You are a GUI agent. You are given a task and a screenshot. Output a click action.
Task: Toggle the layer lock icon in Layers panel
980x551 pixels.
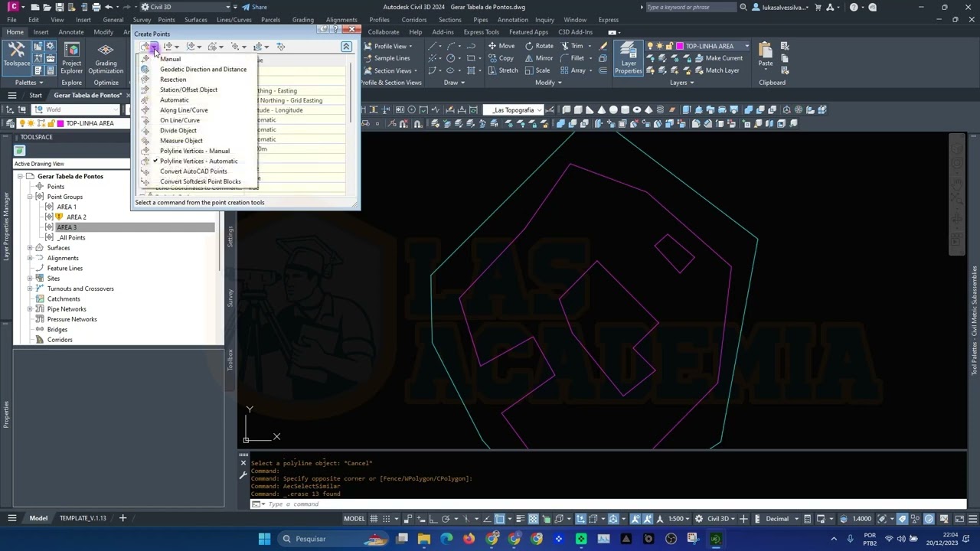coord(669,46)
